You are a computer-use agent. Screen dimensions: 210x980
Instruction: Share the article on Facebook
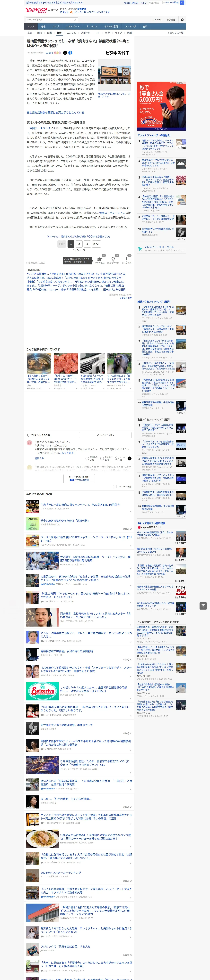click(x=70, y=53)
